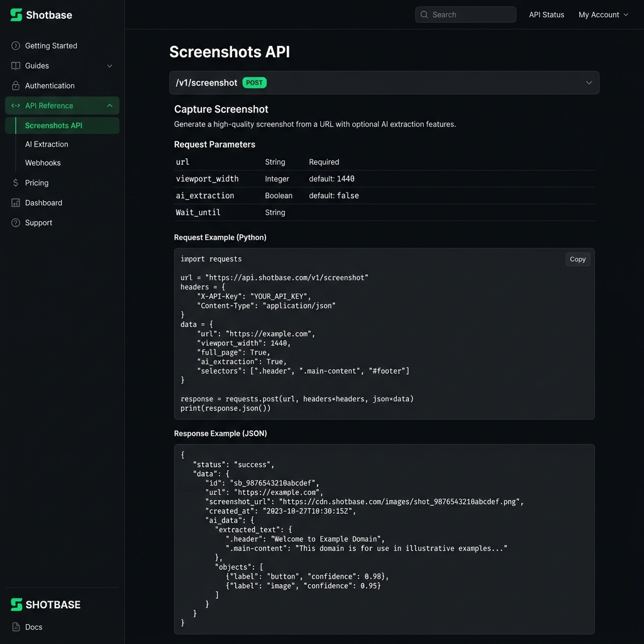Click the Screenshots API page title
The height and width of the screenshot is (644, 644).
click(230, 52)
